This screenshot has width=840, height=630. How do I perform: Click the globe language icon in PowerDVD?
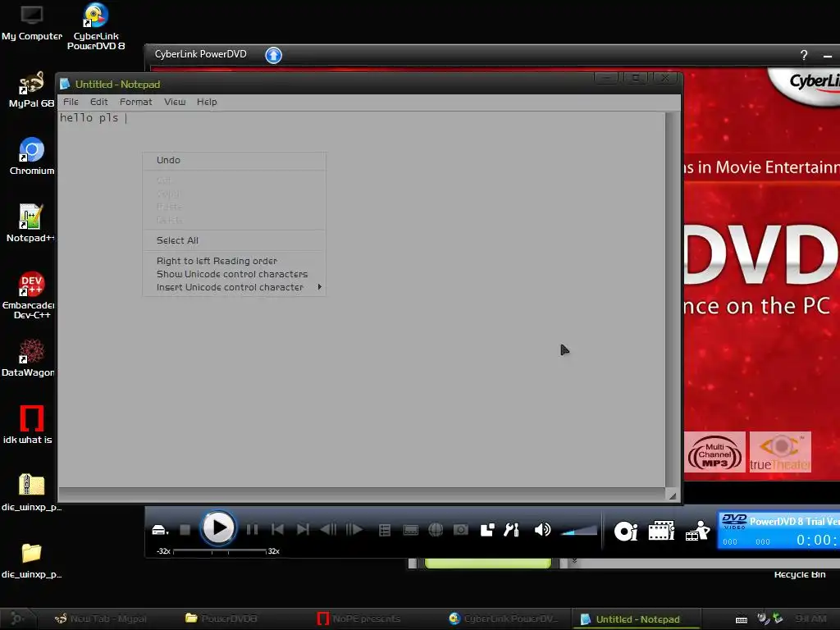436,531
